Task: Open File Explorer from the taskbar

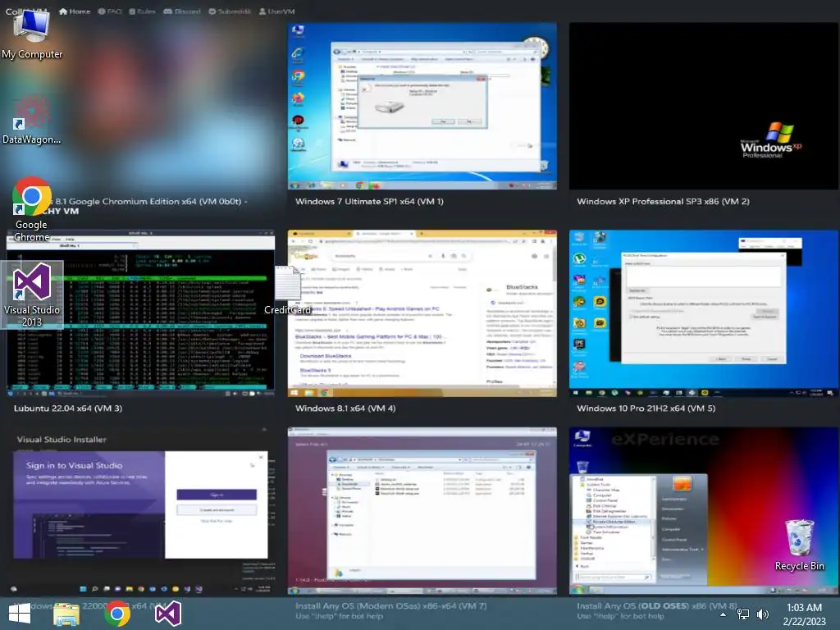Action: 66,614
